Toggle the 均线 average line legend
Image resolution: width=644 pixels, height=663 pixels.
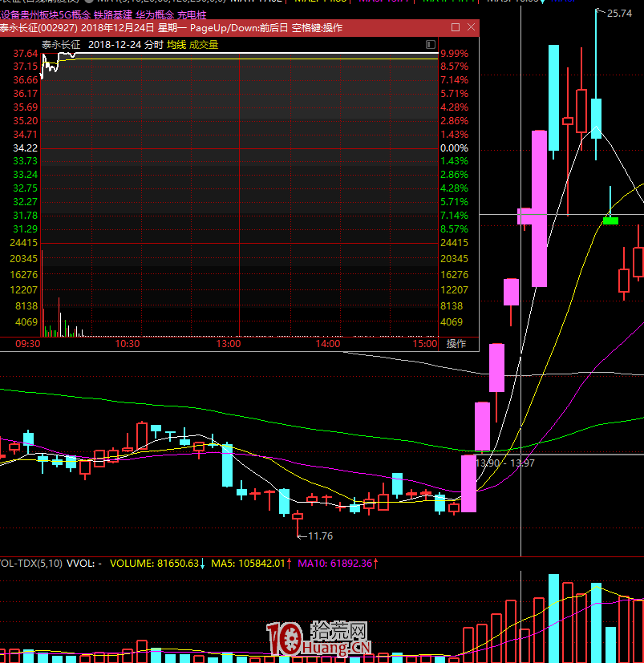click(176, 45)
